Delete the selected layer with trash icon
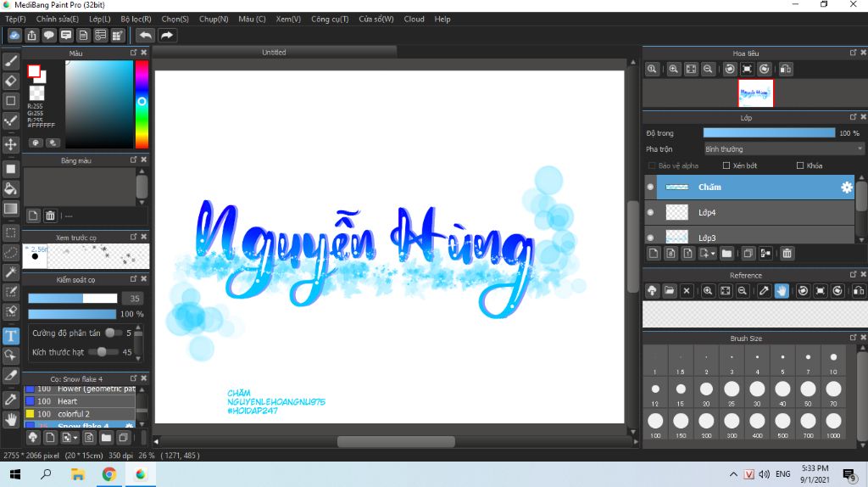Screen dimensions: 868x487 787,253
